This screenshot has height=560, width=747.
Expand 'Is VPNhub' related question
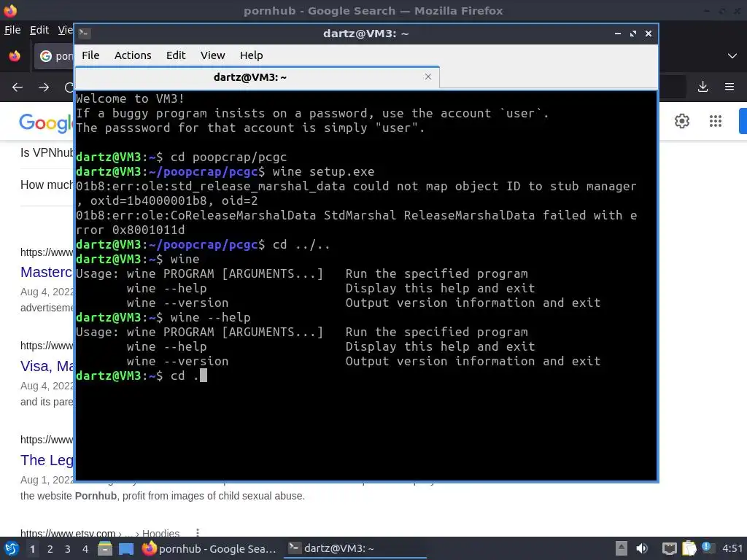[47, 152]
